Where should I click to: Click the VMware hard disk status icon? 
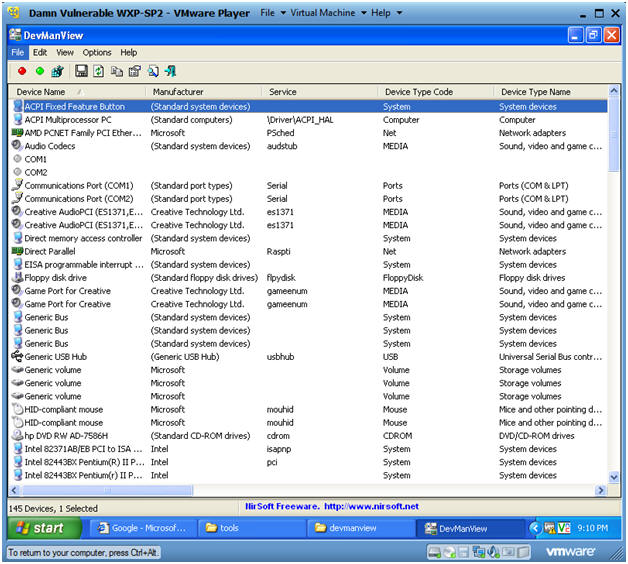[x=434, y=552]
